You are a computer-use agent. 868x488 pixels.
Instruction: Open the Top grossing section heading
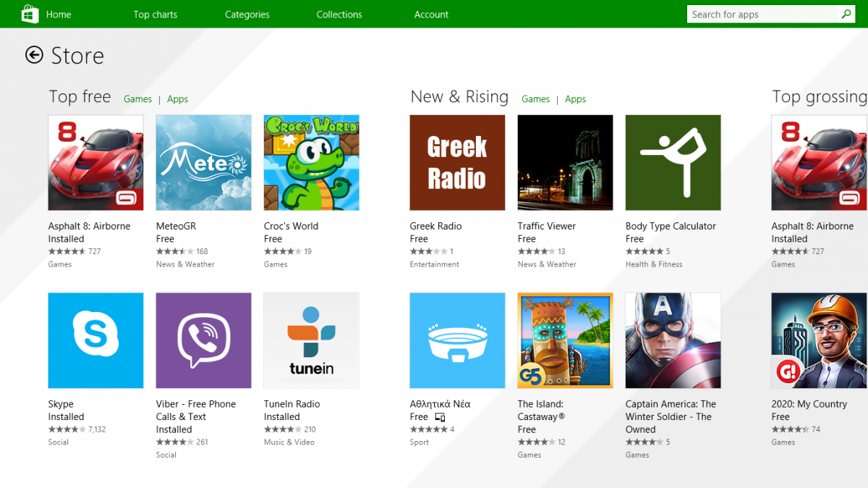pyautogui.click(x=820, y=97)
